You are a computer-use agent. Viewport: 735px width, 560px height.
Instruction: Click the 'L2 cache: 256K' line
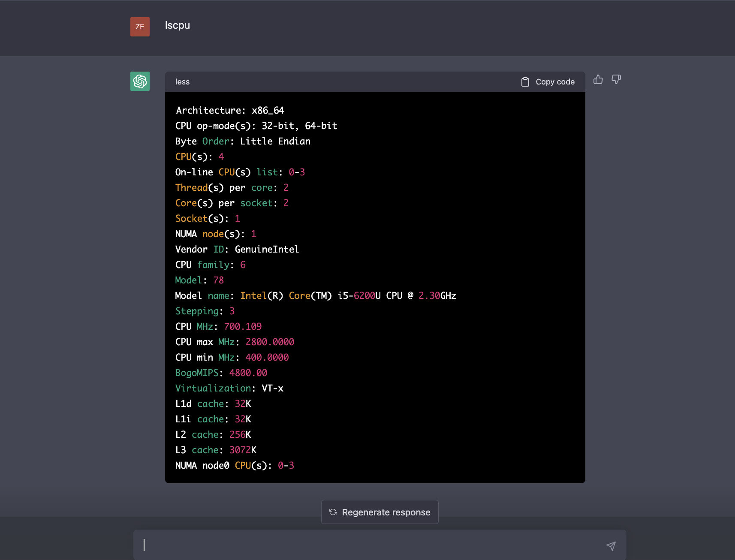tap(213, 435)
